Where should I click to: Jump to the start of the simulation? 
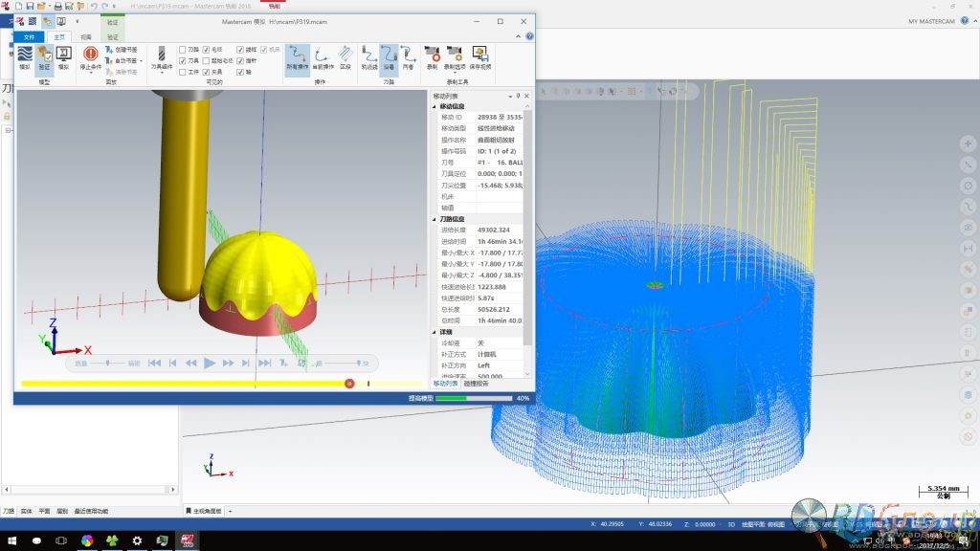154,363
